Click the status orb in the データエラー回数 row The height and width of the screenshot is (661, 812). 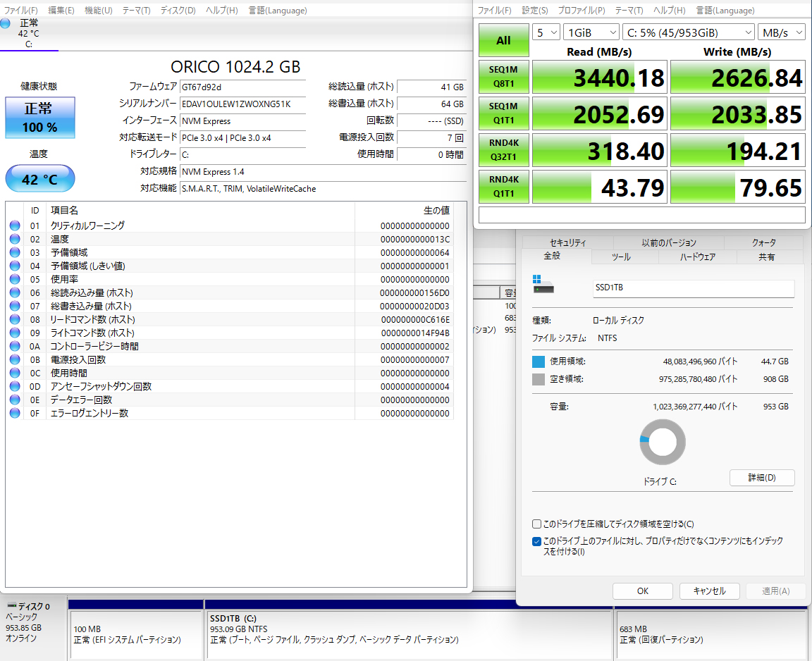click(x=15, y=400)
